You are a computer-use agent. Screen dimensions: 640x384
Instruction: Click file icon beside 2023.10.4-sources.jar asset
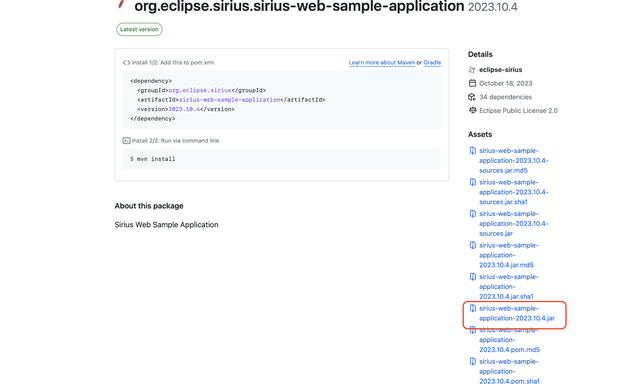pos(472,214)
